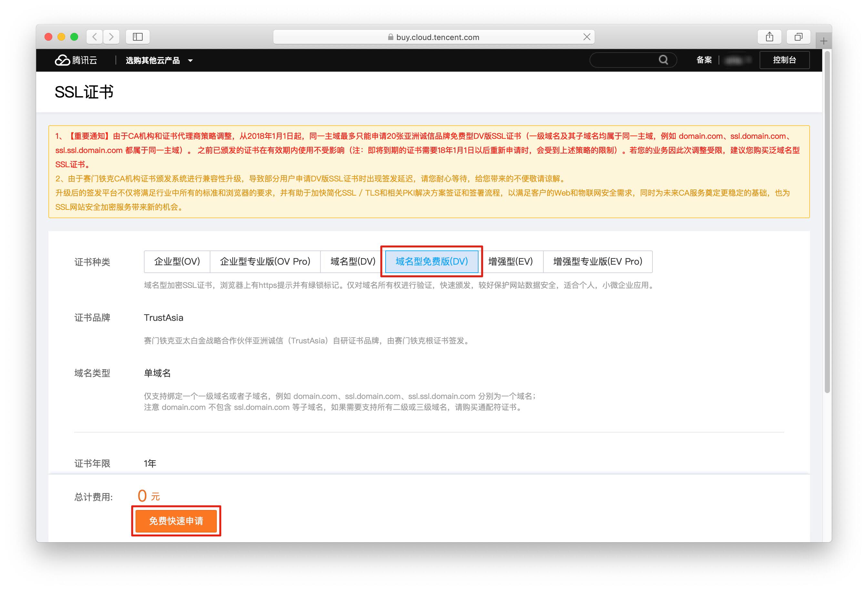Click the 免费快速申请 button
868x590 pixels.
point(176,521)
